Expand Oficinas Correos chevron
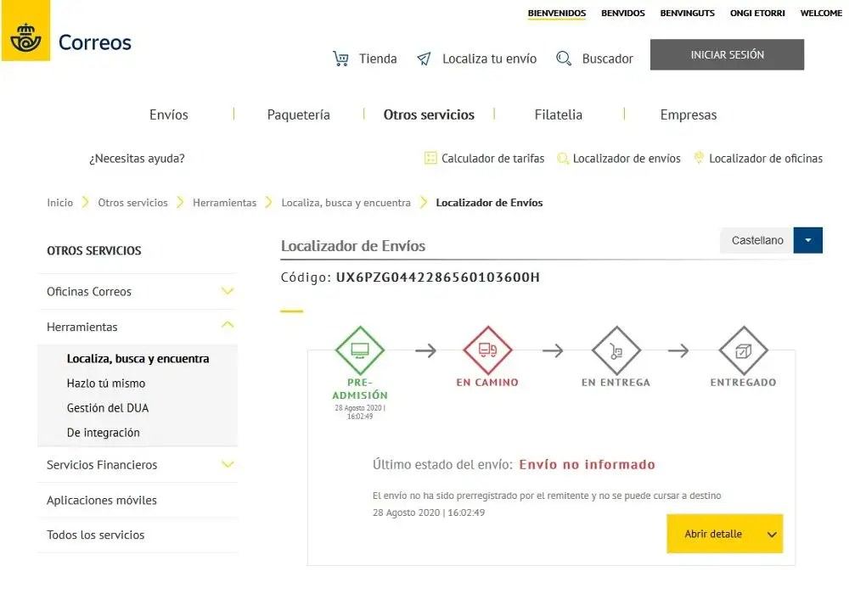 (x=228, y=291)
